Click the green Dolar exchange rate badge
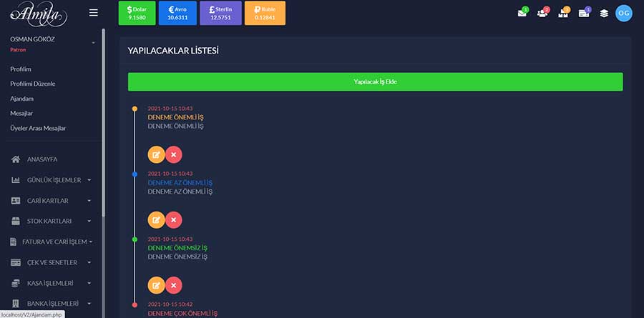This screenshot has width=644, height=318. pyautogui.click(x=137, y=13)
